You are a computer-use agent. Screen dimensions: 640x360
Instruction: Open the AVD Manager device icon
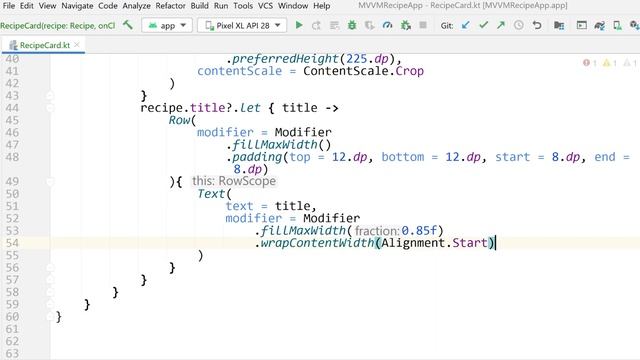pyautogui.click(x=617, y=25)
